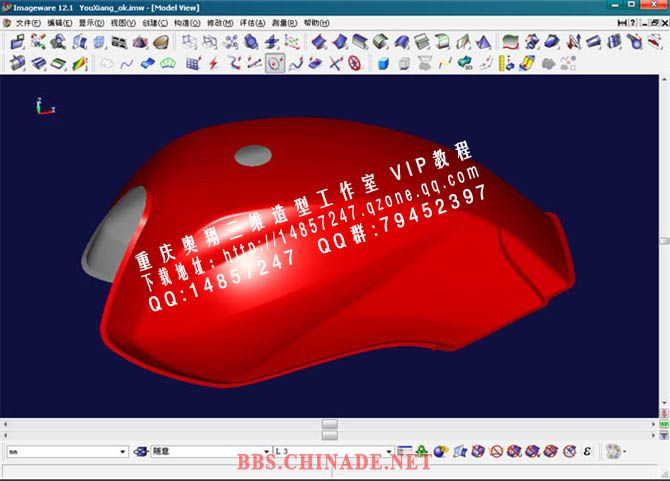Click the question mark help button
670x481 pixels.
633,23
